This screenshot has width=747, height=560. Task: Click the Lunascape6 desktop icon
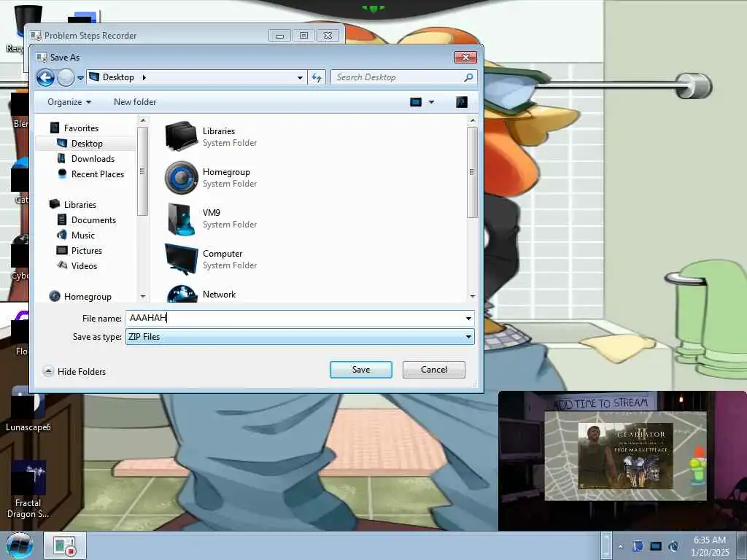(x=28, y=410)
